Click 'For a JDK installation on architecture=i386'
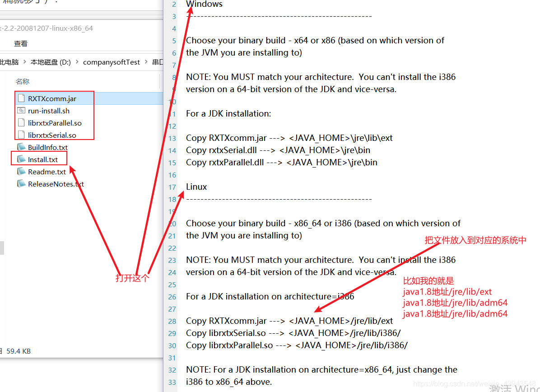 click(270, 296)
